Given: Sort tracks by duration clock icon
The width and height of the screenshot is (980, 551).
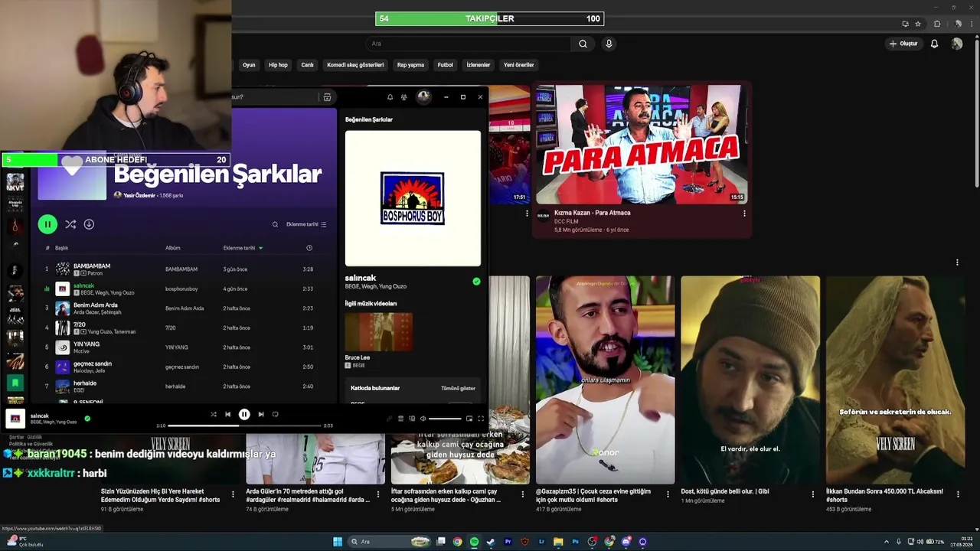Looking at the screenshot, I should 309,248.
